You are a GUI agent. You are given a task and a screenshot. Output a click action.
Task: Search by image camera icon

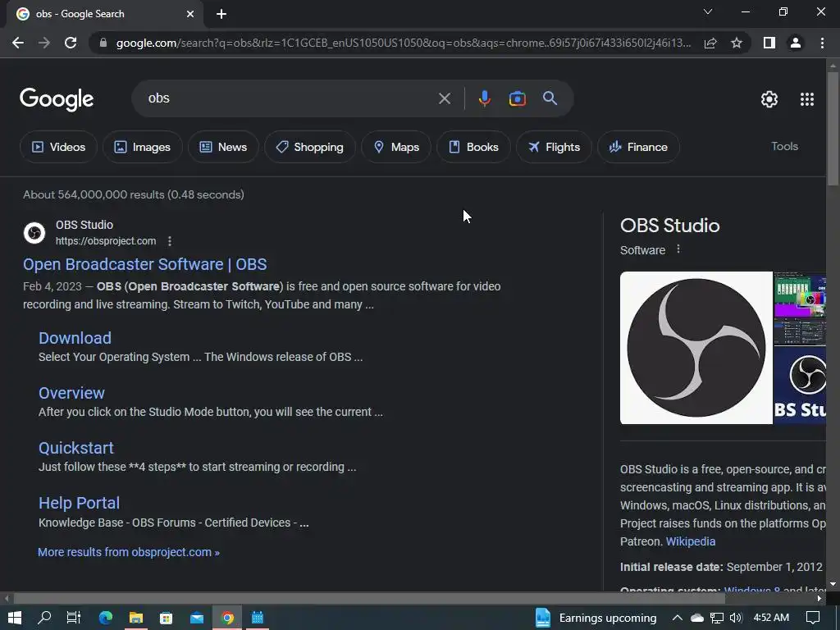[x=517, y=98]
